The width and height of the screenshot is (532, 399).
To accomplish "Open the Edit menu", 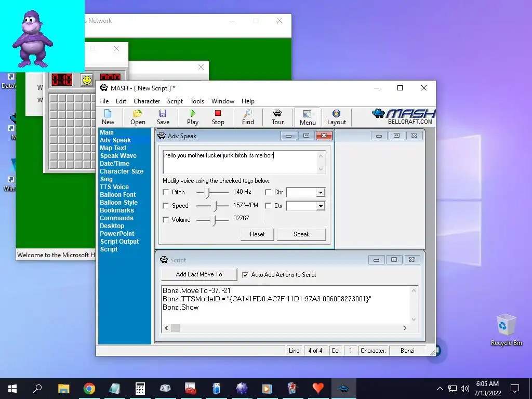I will point(121,101).
